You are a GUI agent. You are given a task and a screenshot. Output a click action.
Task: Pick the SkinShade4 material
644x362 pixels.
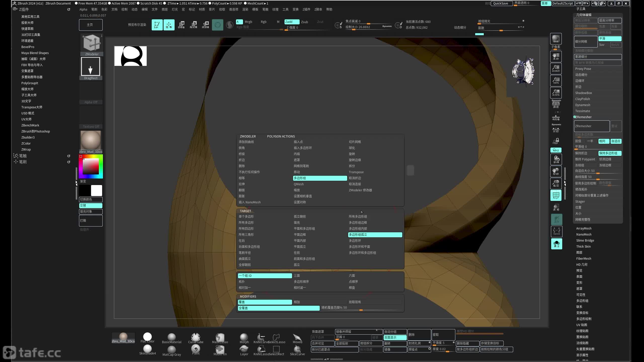147,350
